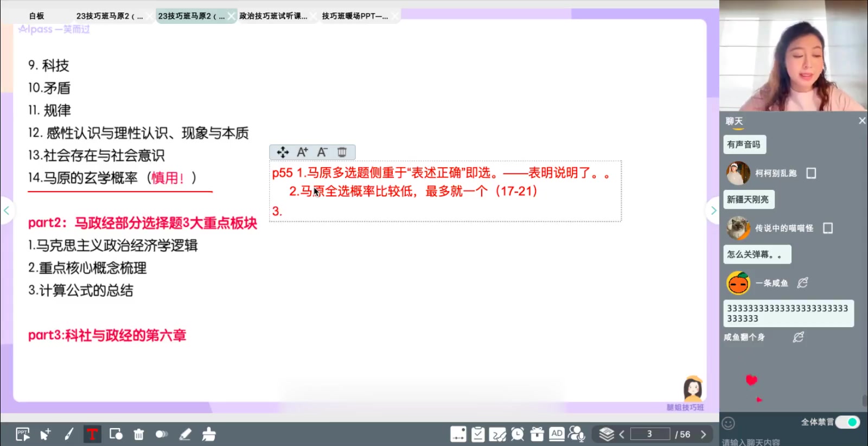Open the 政治技巧班试听课 tab
868x446 pixels.
coord(273,16)
